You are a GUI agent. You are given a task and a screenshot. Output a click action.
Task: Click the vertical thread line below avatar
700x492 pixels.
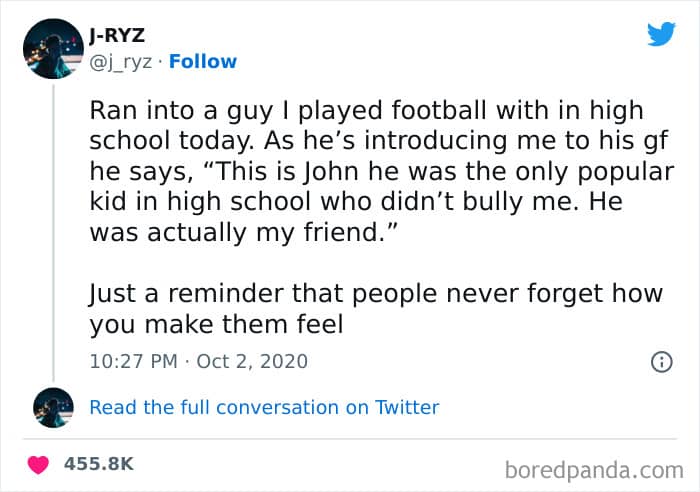point(54,232)
